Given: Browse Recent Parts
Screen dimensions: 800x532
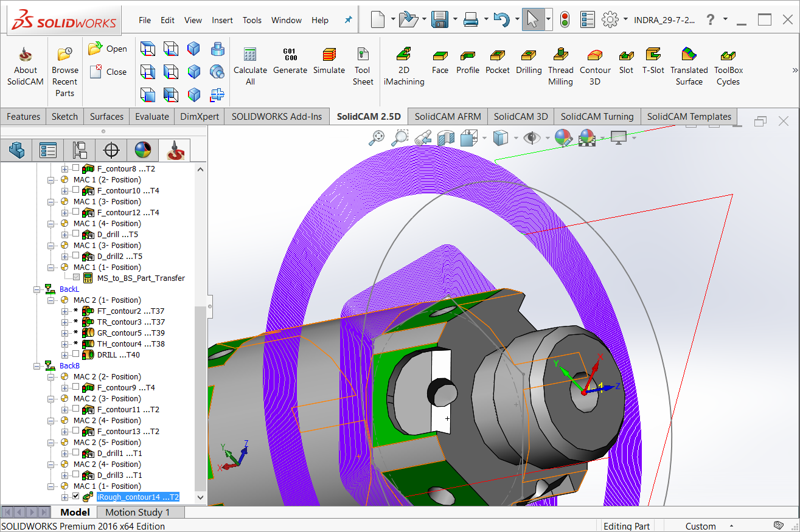Looking at the screenshot, I should coord(64,72).
